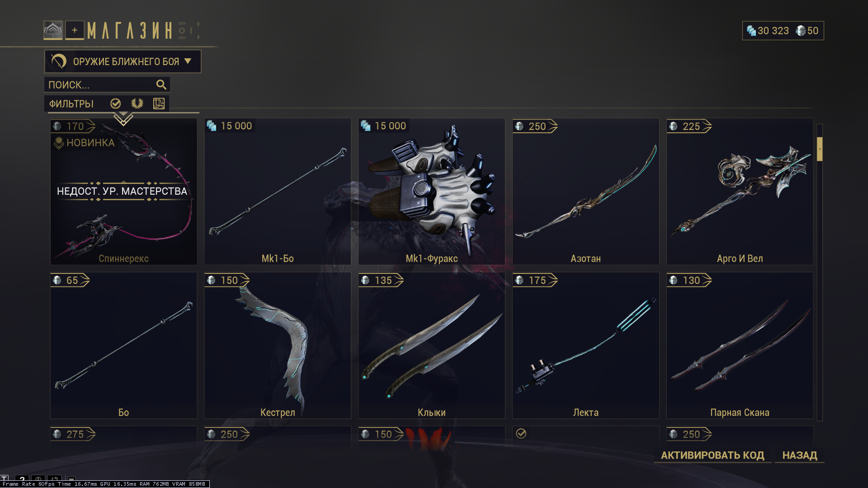
Task: Click the platinum icon showing 50
Action: coord(801,31)
